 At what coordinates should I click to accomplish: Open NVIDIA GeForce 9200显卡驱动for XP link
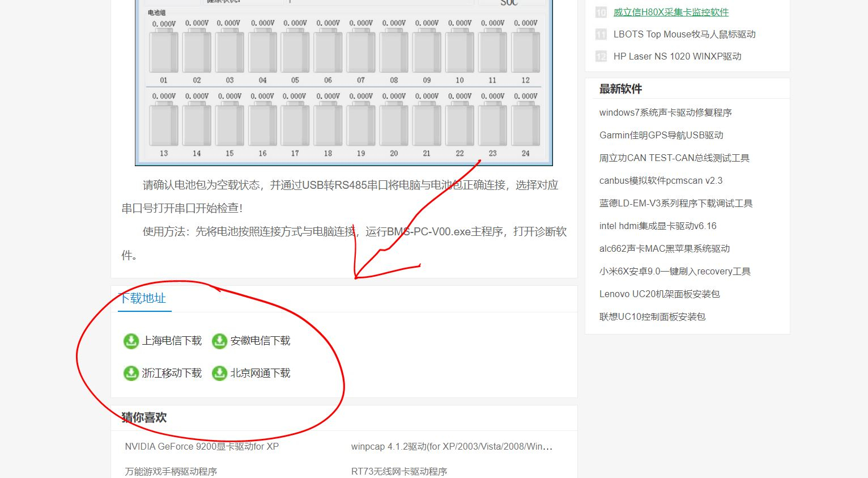[x=202, y=446]
